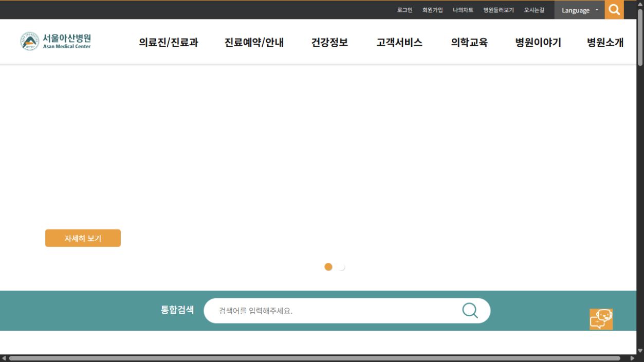
Task: Click the vertical scrollbar down arrow
Action: (640, 351)
